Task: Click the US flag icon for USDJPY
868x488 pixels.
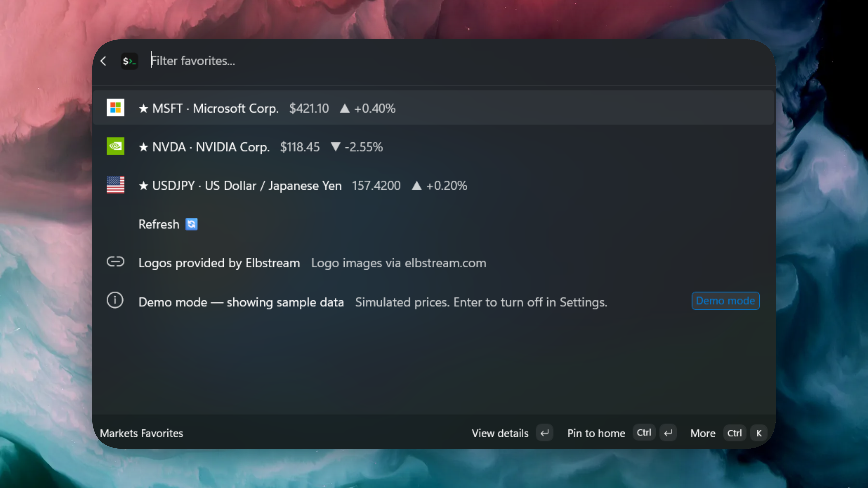Action: [x=115, y=185]
